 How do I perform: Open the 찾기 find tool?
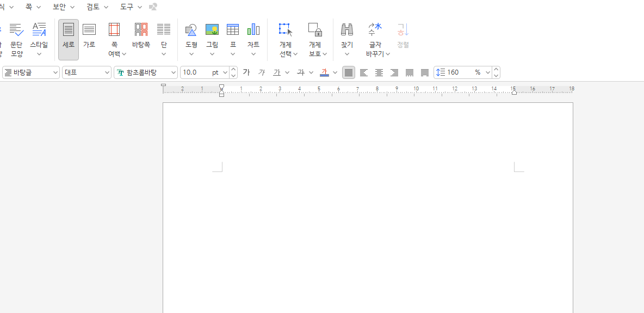coord(347,29)
